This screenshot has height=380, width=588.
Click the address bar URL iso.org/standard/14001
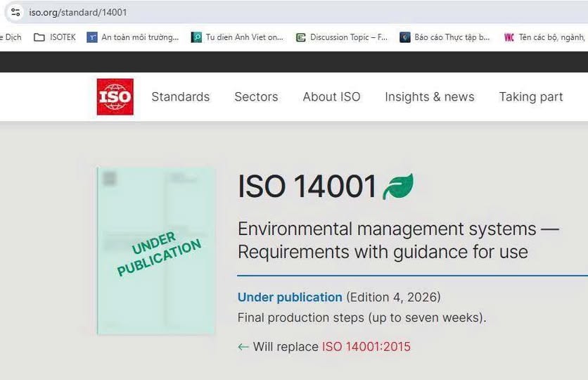(78, 13)
